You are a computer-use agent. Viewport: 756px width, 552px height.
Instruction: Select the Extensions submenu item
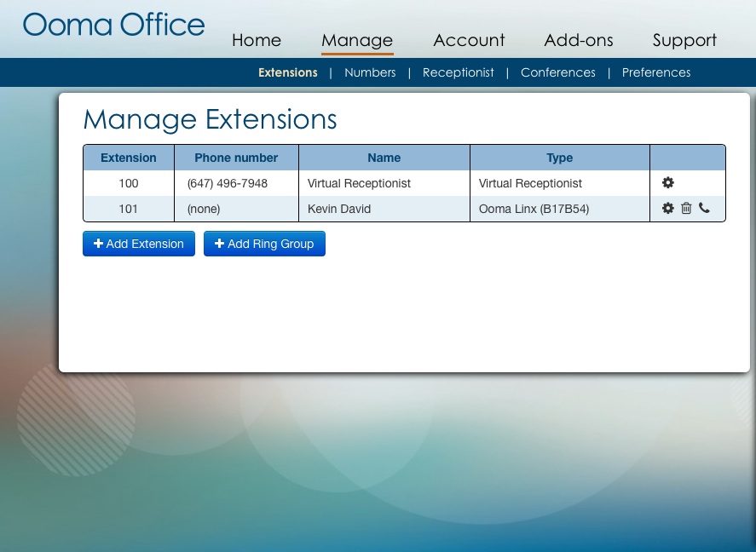click(x=288, y=72)
